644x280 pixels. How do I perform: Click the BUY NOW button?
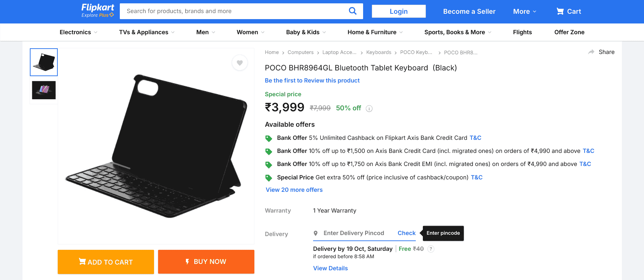pyautogui.click(x=206, y=262)
